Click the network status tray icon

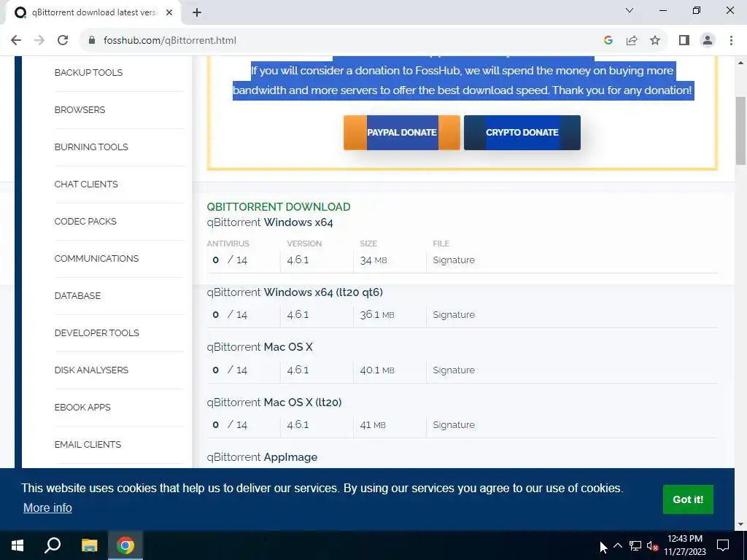click(x=635, y=545)
